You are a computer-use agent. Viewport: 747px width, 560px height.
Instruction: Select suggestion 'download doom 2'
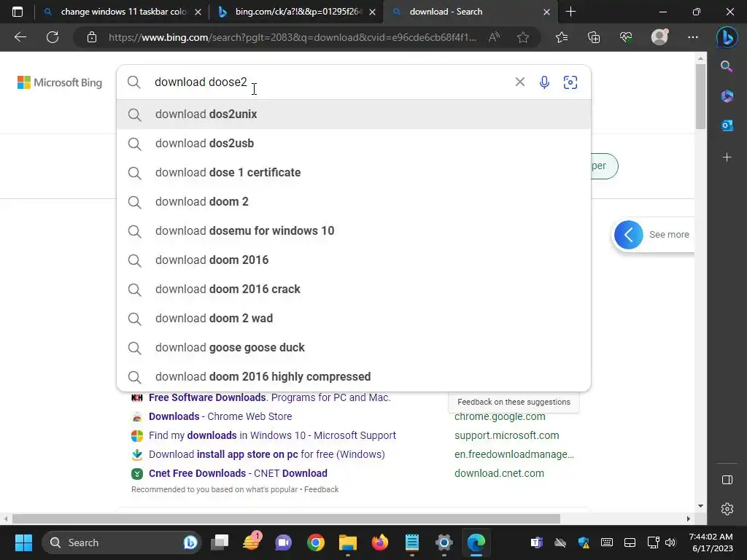[x=354, y=201]
